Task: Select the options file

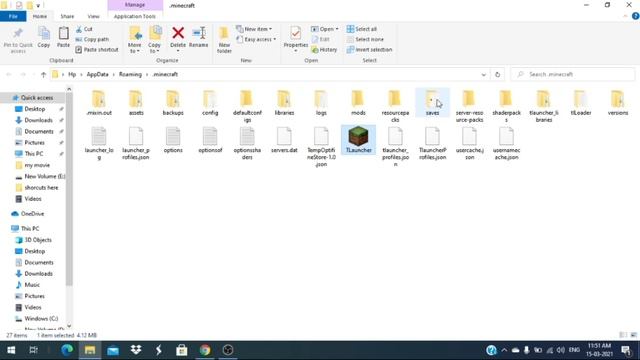Action: coord(173,140)
